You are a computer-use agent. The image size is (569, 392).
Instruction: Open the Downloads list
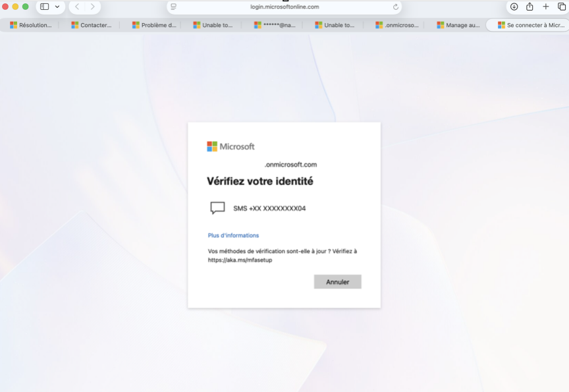point(514,7)
